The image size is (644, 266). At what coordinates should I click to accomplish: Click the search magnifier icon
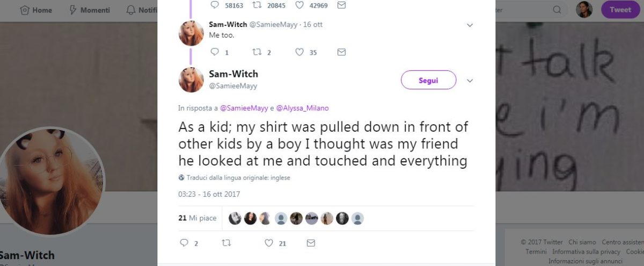pyautogui.click(x=557, y=10)
